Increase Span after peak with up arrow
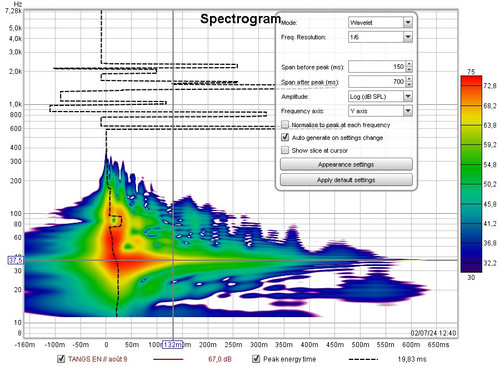The height and width of the screenshot is (367, 500). click(x=409, y=78)
